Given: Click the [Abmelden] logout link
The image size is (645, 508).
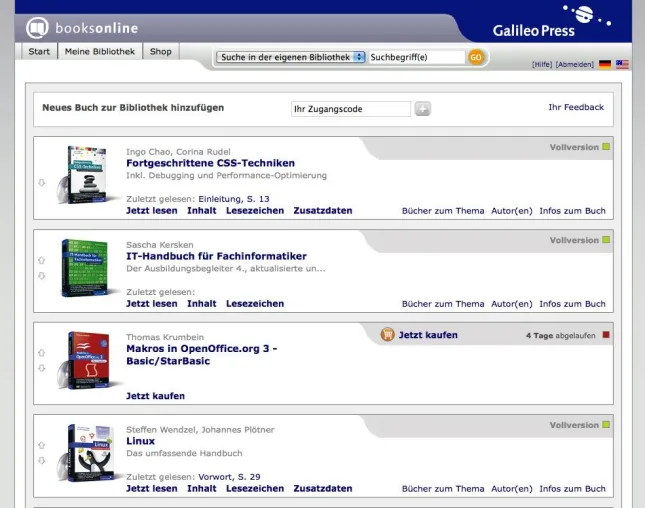Looking at the screenshot, I should click(x=575, y=65).
